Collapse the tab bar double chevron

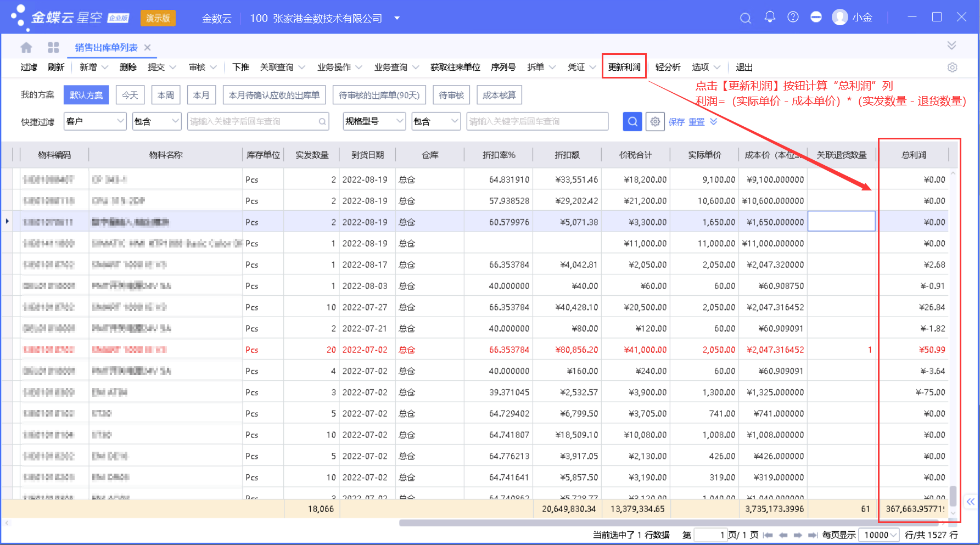tap(951, 45)
